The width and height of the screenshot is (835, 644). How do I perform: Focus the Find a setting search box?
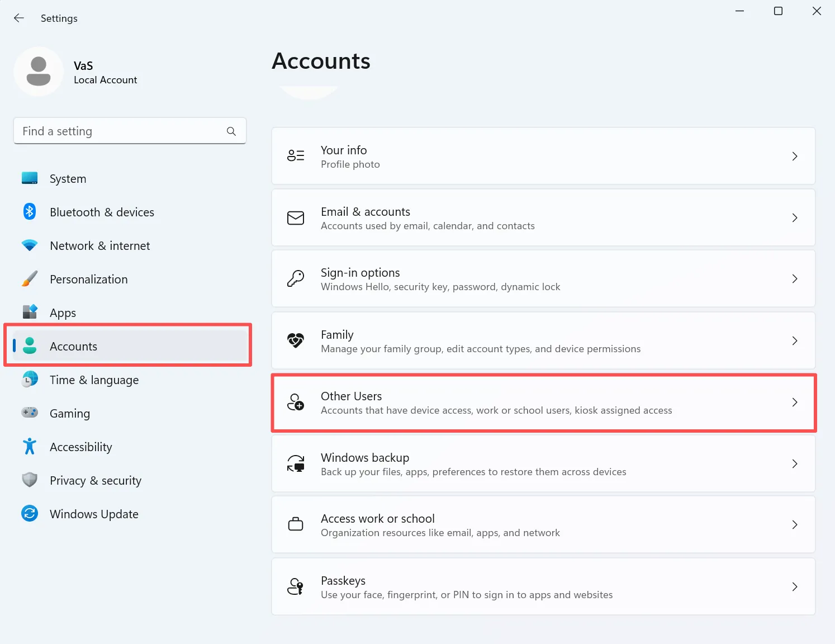130,131
